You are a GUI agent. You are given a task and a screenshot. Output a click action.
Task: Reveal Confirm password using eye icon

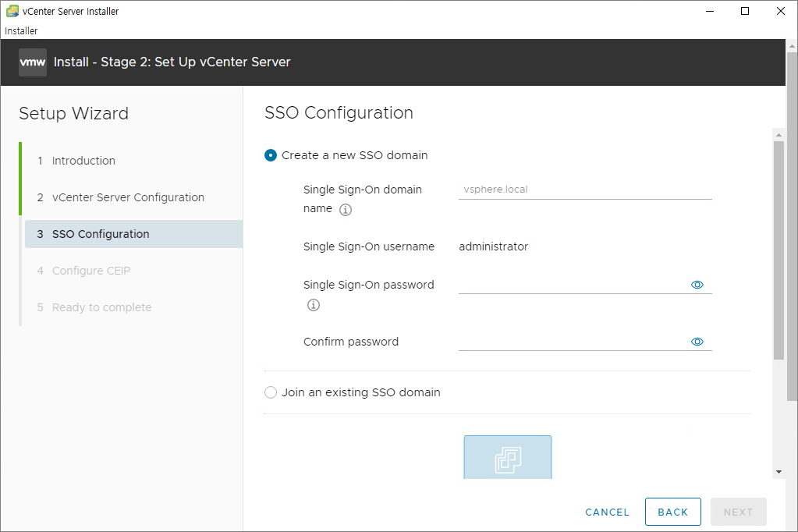click(x=697, y=342)
